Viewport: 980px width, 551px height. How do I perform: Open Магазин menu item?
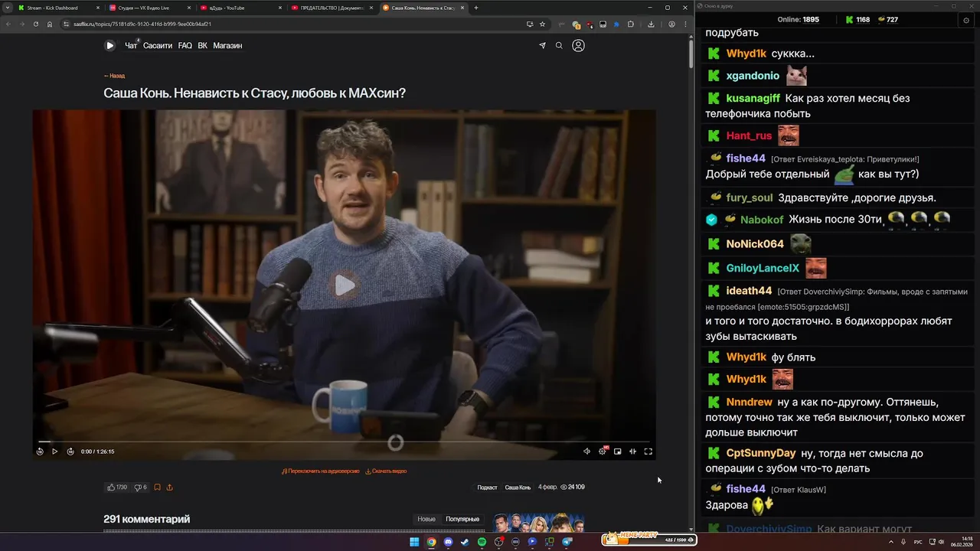pos(227,46)
